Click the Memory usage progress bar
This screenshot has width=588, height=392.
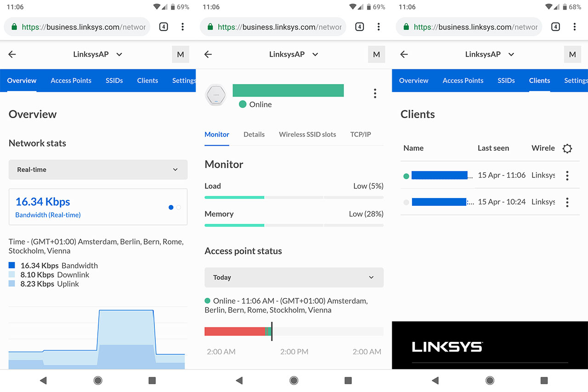click(x=294, y=225)
